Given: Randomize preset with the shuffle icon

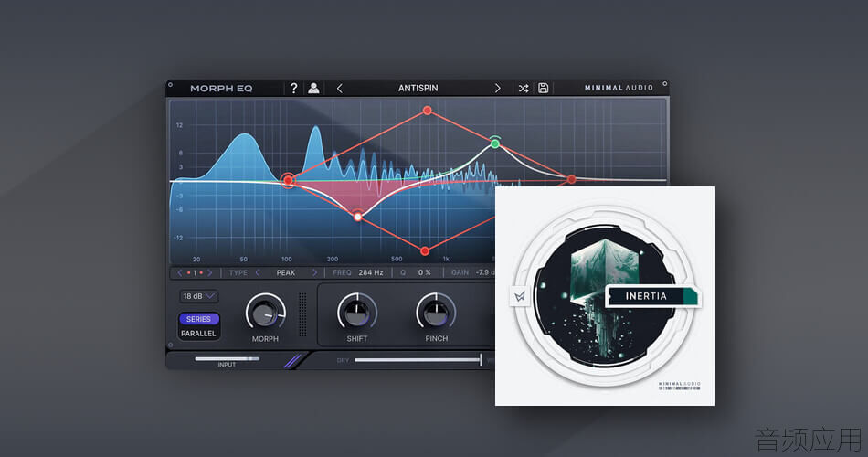Looking at the screenshot, I should [x=524, y=88].
